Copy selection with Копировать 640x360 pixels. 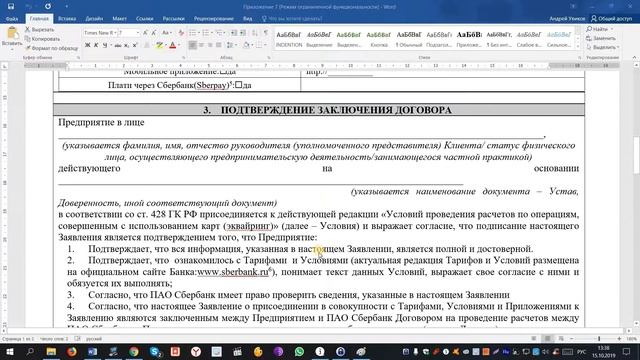(42, 39)
